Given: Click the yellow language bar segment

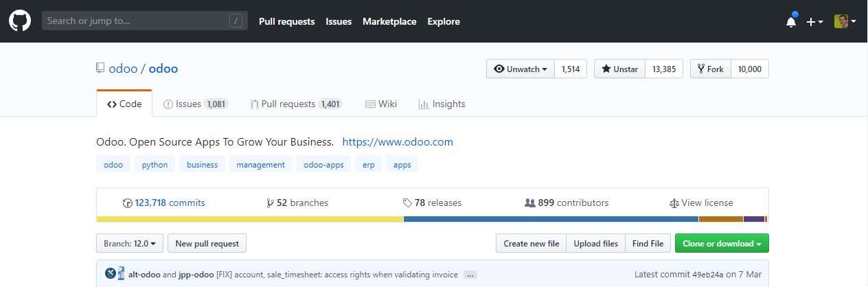Looking at the screenshot, I should (x=250, y=219).
